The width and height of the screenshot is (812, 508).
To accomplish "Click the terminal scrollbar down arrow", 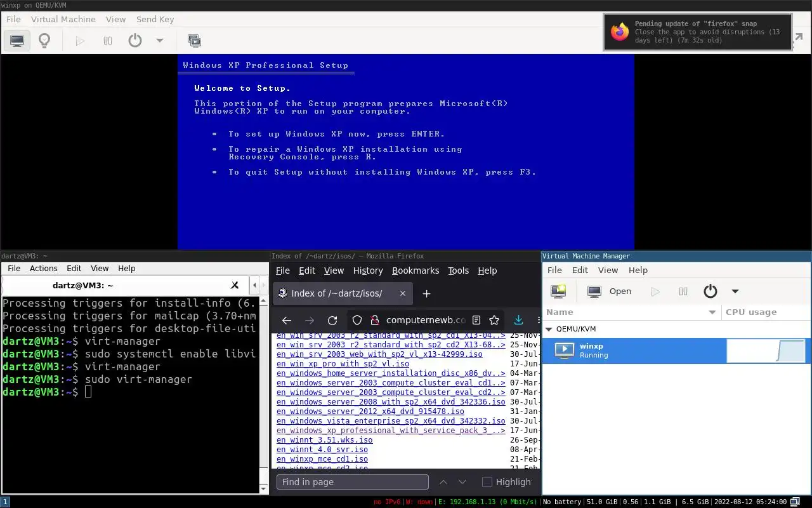I will pyautogui.click(x=264, y=489).
